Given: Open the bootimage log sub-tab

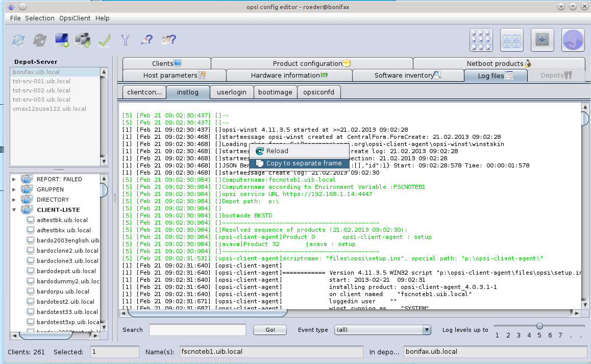Looking at the screenshot, I should point(275,92).
